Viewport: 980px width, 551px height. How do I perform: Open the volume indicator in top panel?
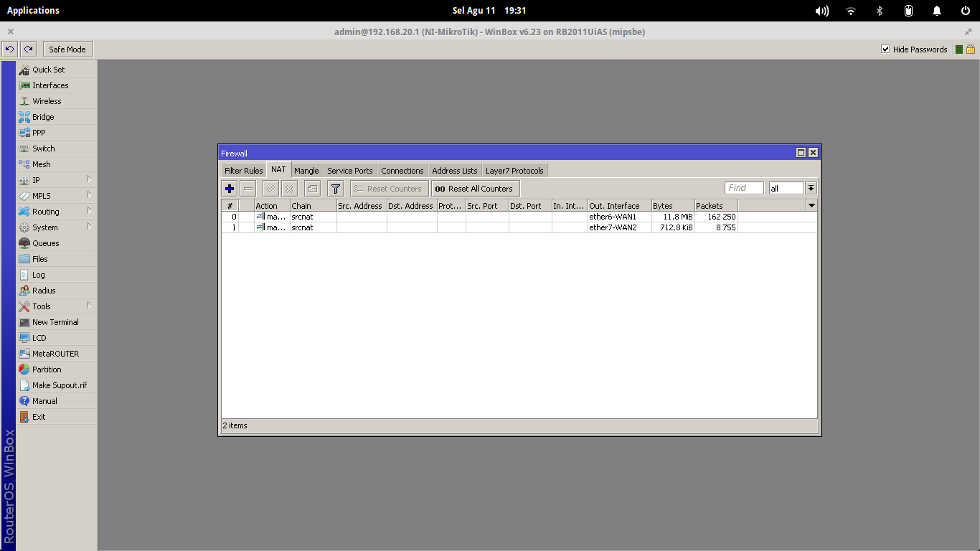pos(822,11)
